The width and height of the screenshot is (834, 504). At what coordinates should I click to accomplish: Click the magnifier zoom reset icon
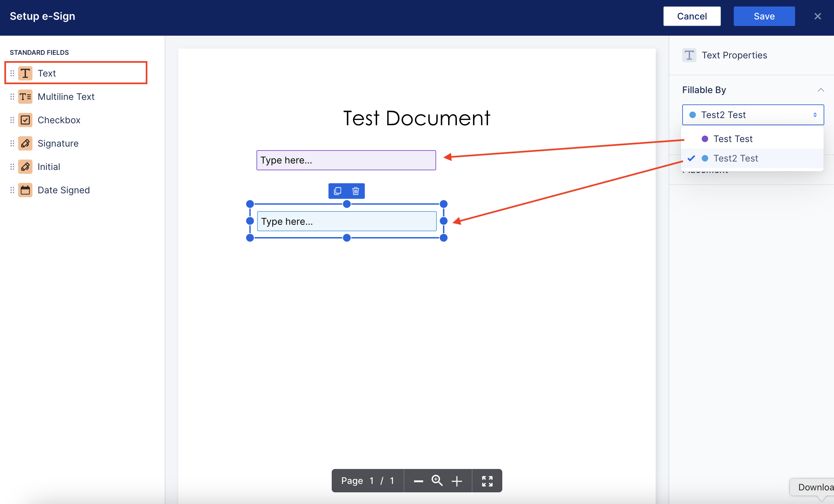click(437, 480)
